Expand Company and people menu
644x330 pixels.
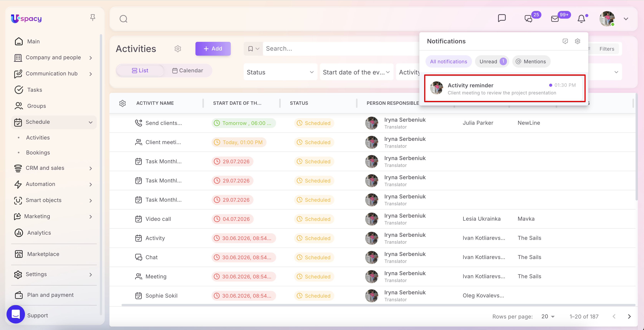coord(54,57)
